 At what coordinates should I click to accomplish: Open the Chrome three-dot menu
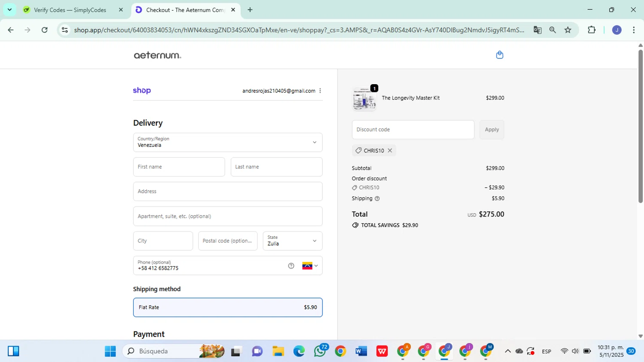[634, 30]
